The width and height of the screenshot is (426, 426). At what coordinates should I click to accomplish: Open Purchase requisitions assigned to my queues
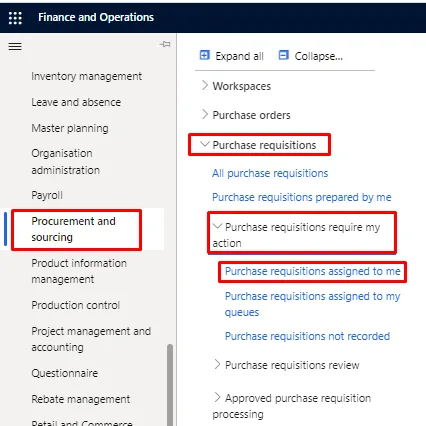[312, 304]
